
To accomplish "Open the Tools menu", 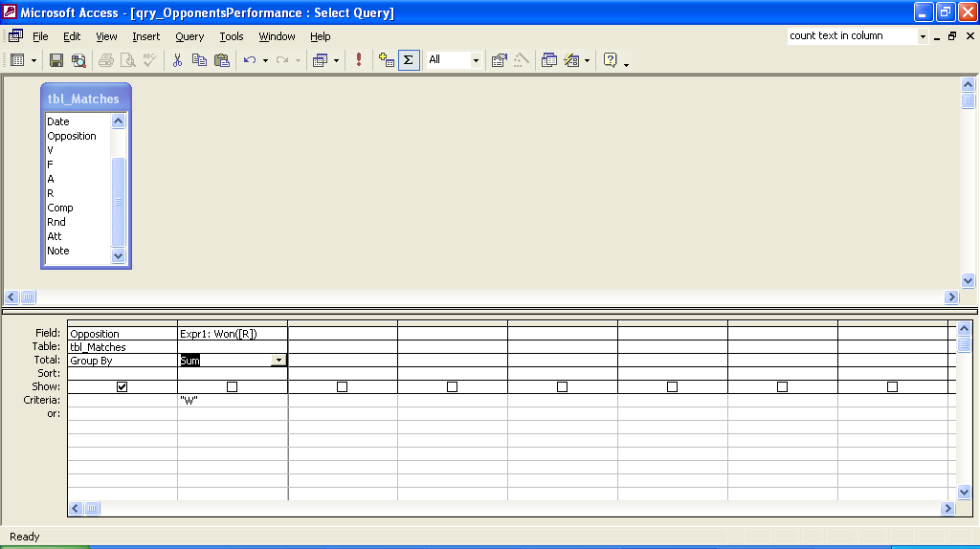I will (232, 36).
